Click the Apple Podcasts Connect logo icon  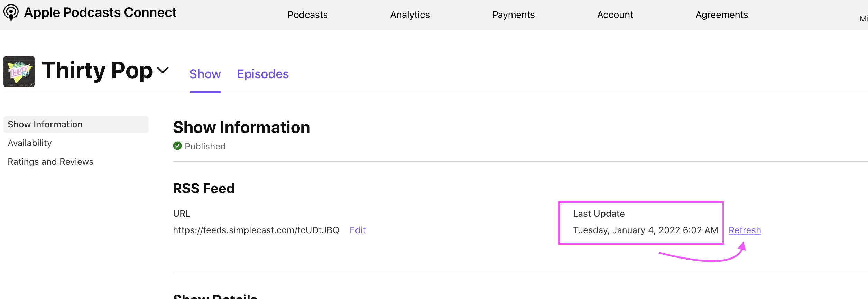(x=11, y=12)
